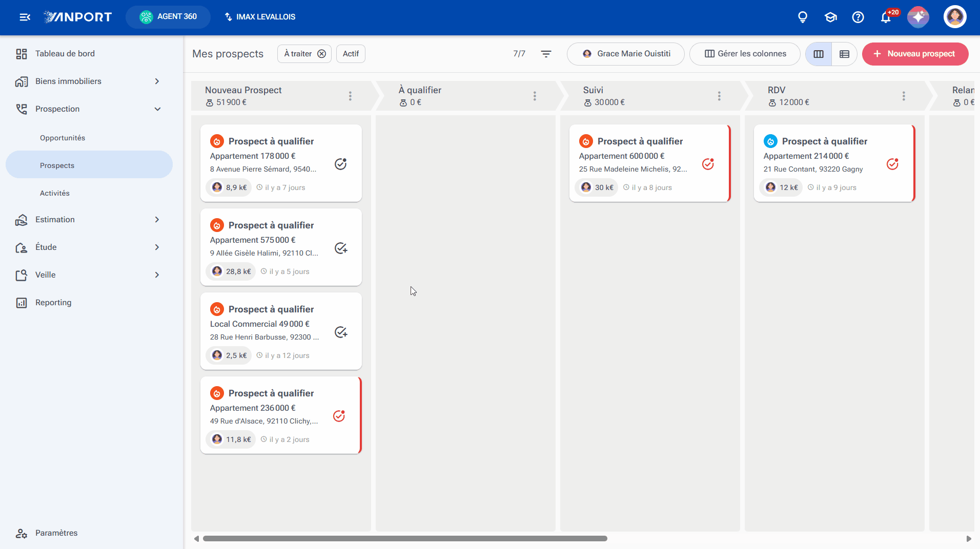Open Paramètres settings
980x549 pixels.
point(56,533)
